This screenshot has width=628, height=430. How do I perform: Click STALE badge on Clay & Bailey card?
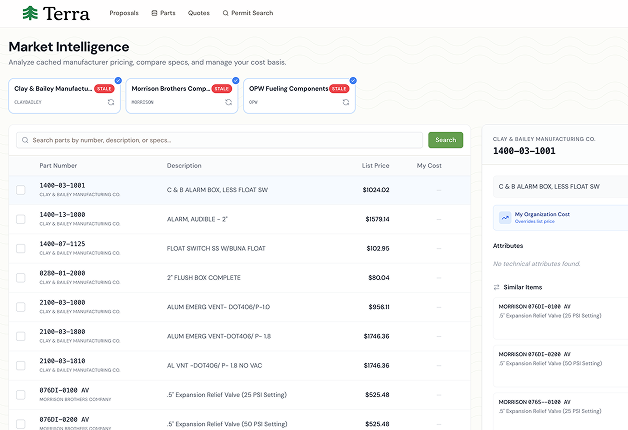pos(104,88)
